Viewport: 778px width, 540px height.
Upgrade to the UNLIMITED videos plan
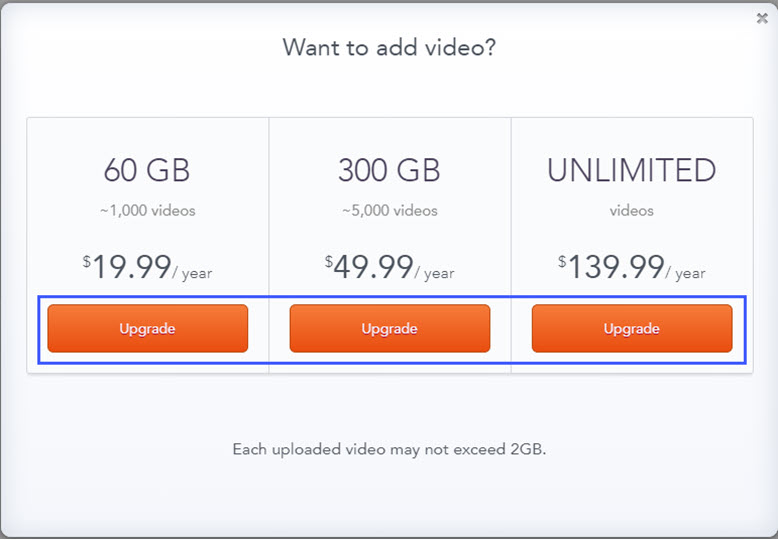(x=632, y=329)
